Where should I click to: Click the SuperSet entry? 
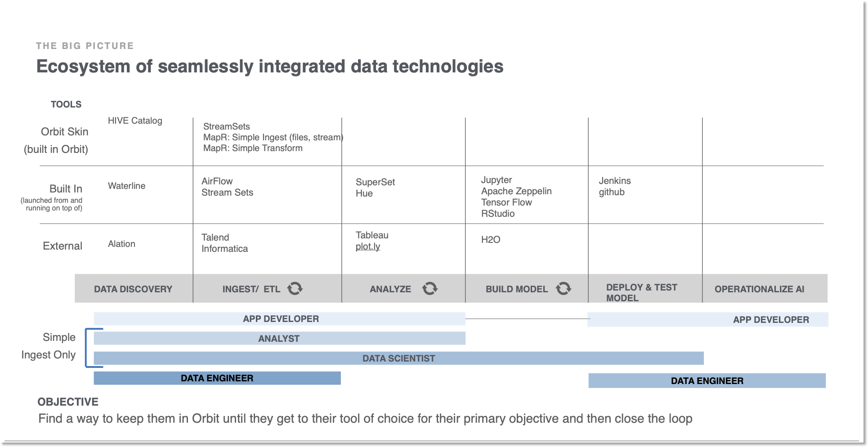(376, 182)
